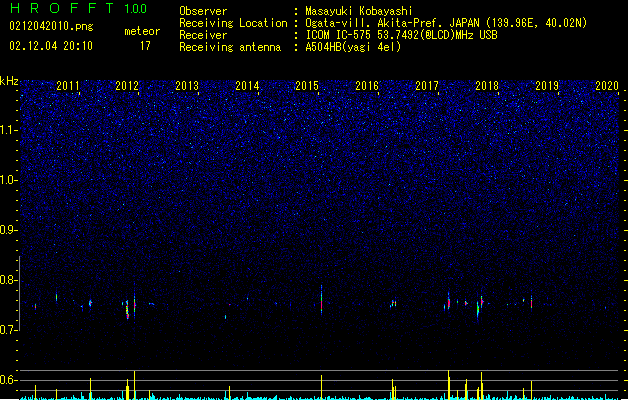Click the meteor count 17

[x=145, y=46]
